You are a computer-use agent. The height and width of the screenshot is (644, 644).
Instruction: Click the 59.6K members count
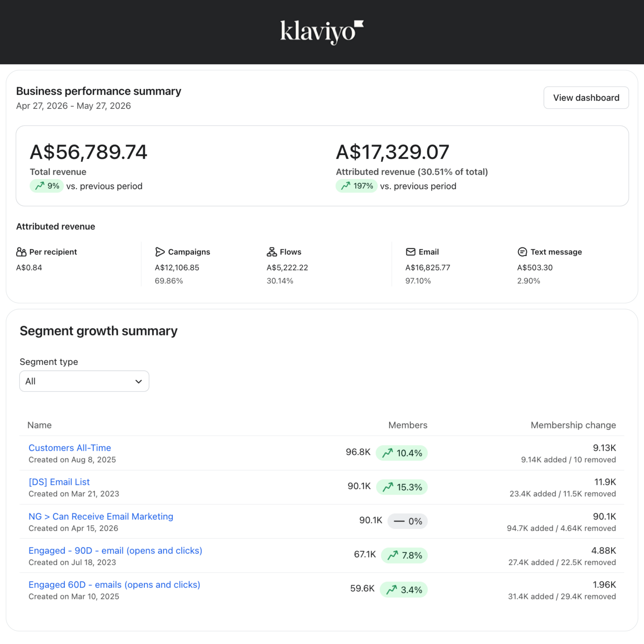[362, 588]
